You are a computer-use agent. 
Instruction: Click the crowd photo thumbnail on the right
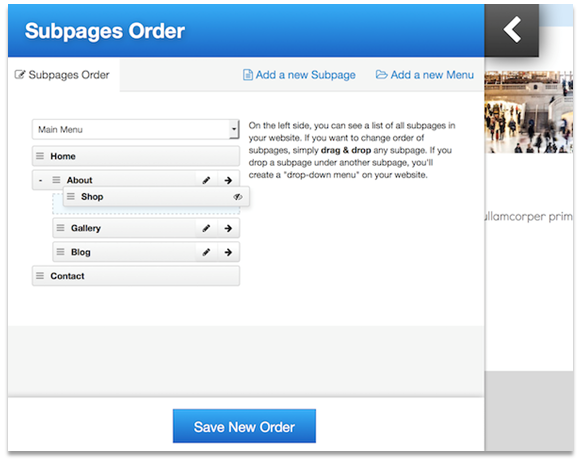[528, 112]
